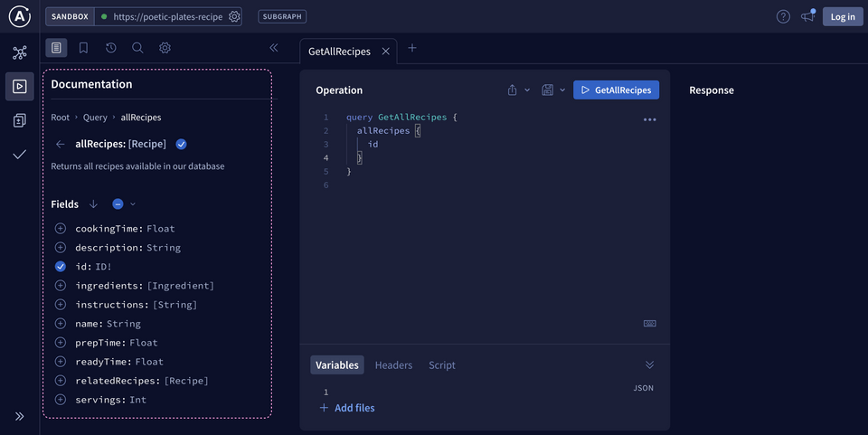Add a new operation tab
The image size is (868, 435).
412,48
